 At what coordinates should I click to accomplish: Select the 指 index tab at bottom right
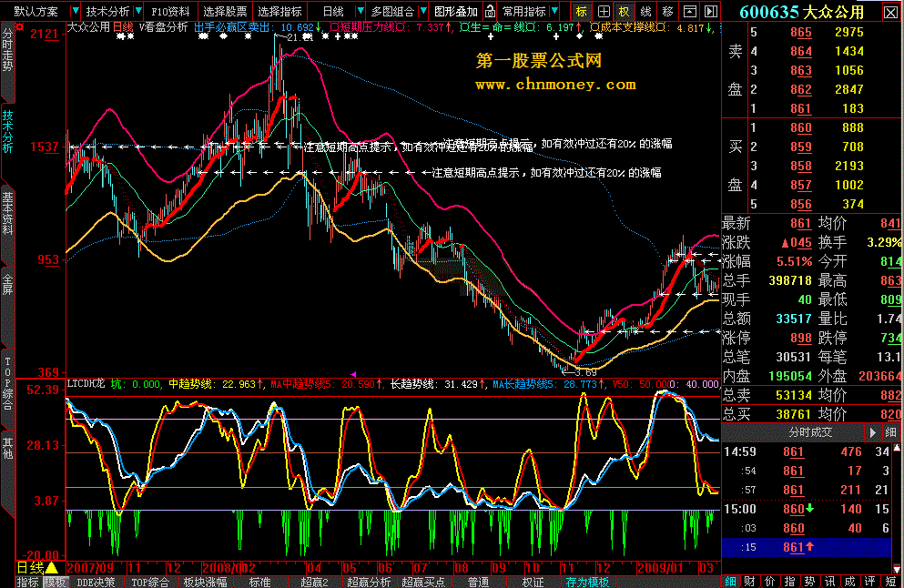pos(790,581)
